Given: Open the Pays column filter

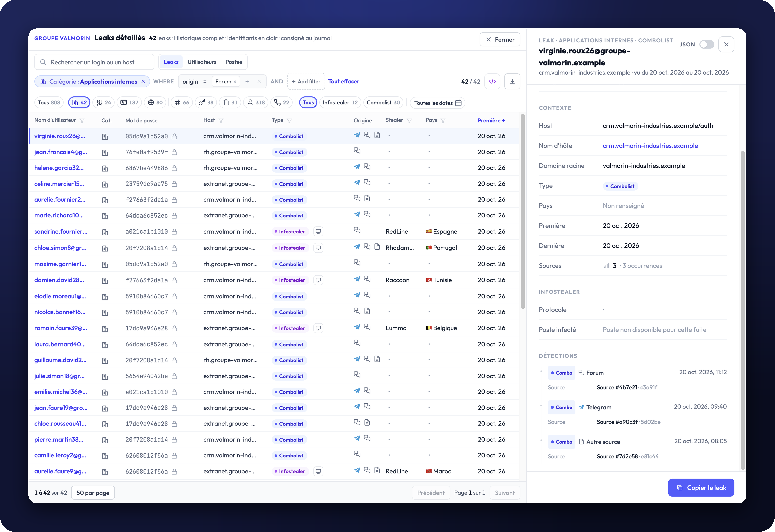Looking at the screenshot, I should click(x=443, y=121).
